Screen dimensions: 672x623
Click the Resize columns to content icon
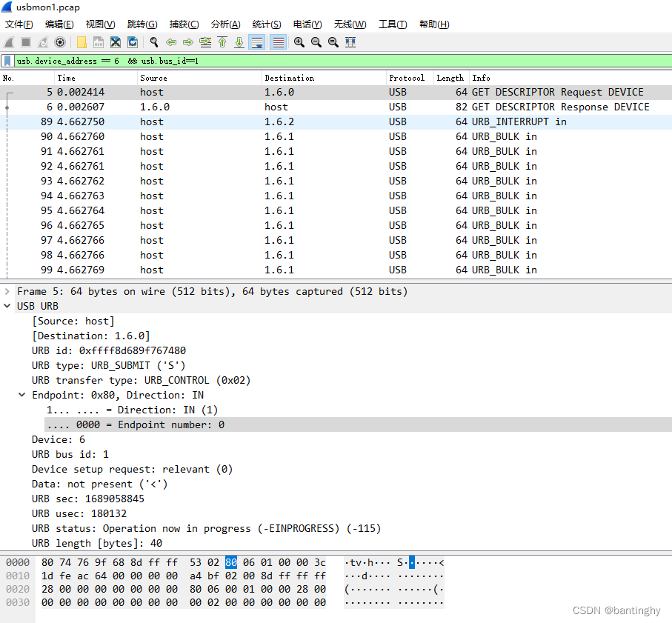(x=350, y=42)
